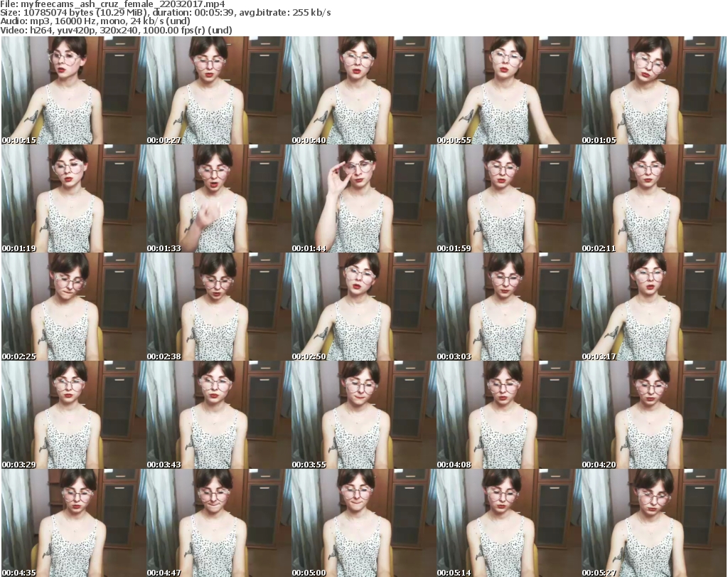This screenshot has width=728, height=577.
Task: Select the thumbnail stamped 00:00:40
Action: pyautogui.click(x=363, y=90)
